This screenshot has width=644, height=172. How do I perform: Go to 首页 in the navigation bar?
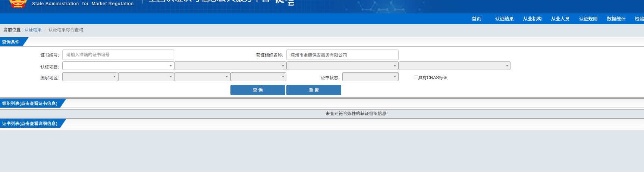pyautogui.click(x=476, y=19)
